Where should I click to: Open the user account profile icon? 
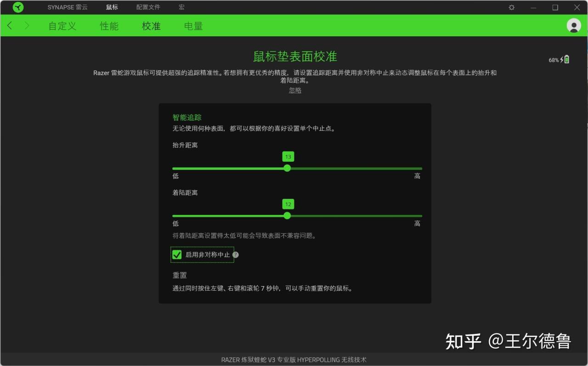(x=574, y=26)
